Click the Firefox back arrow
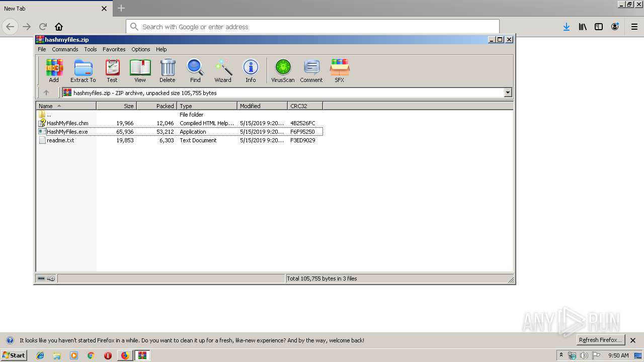The width and height of the screenshot is (644, 362). tap(10, 27)
